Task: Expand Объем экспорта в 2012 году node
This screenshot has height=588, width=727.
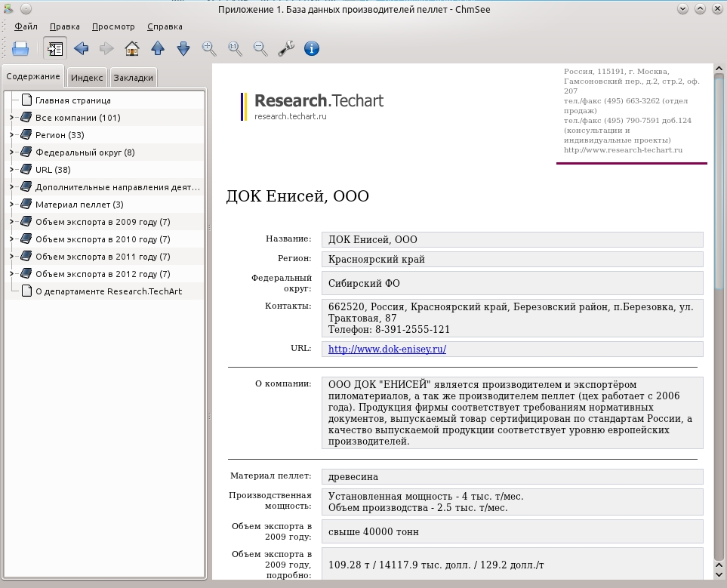Action: tap(11, 274)
